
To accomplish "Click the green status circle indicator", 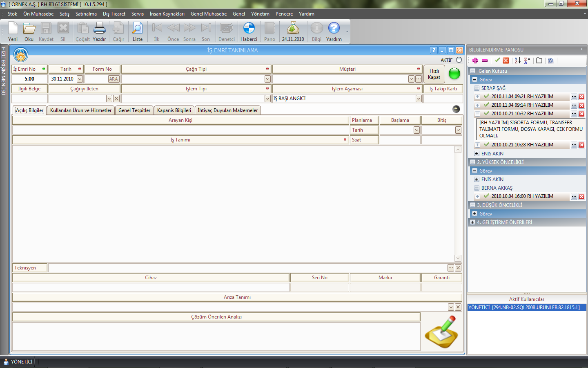I will tap(454, 74).
